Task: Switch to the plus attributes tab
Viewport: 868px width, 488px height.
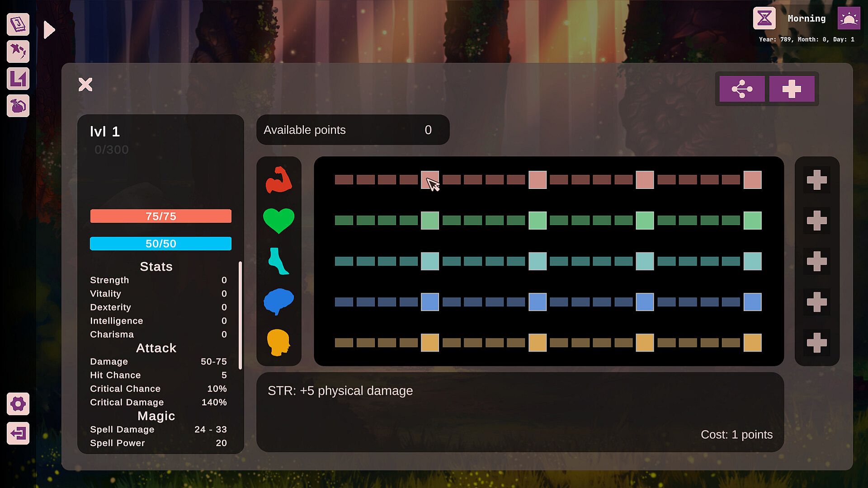Action: [x=792, y=89]
